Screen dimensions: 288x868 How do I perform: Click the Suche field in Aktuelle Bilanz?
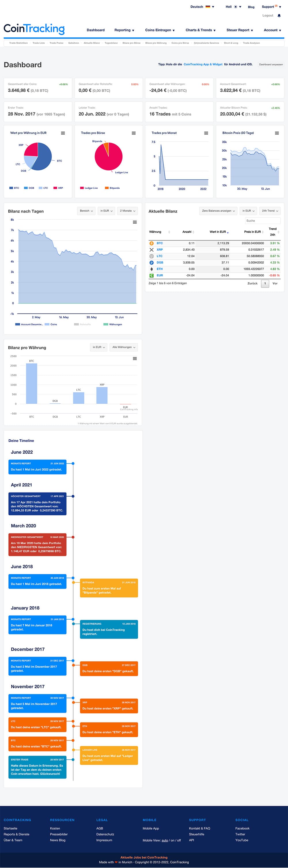[x=263, y=221]
